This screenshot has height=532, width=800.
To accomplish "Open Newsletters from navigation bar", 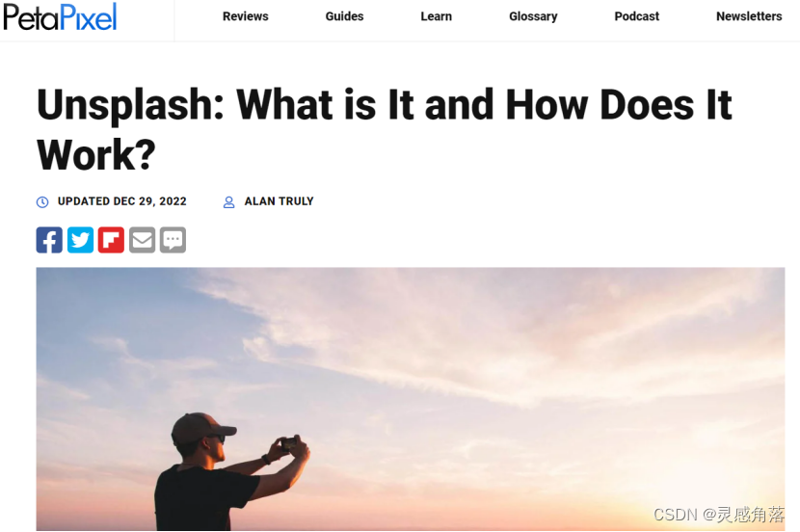I will coord(749,16).
